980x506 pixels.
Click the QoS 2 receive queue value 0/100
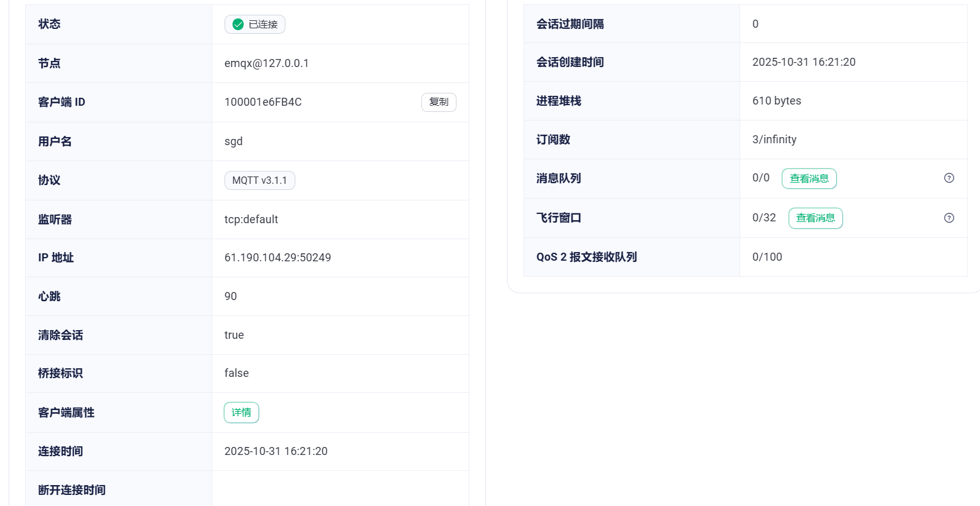[767, 257]
